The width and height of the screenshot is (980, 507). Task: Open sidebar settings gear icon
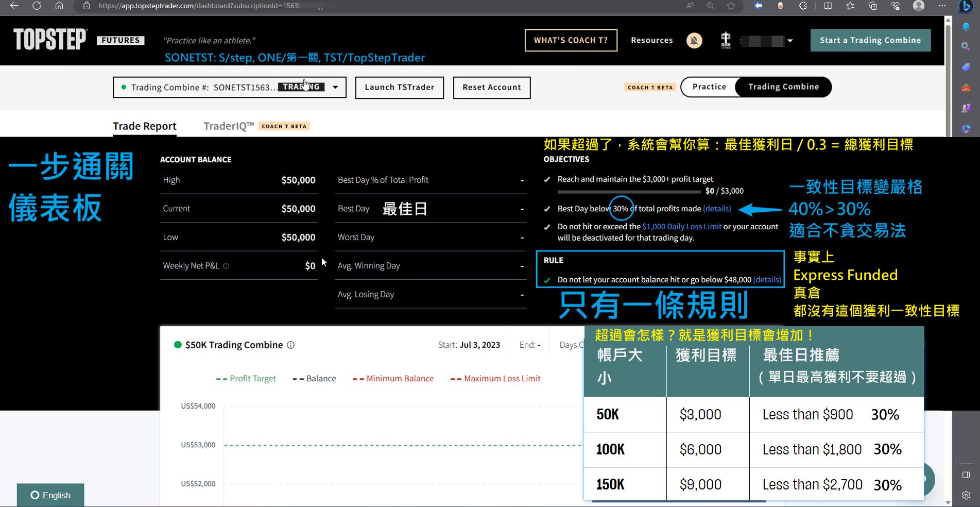[x=966, y=495]
